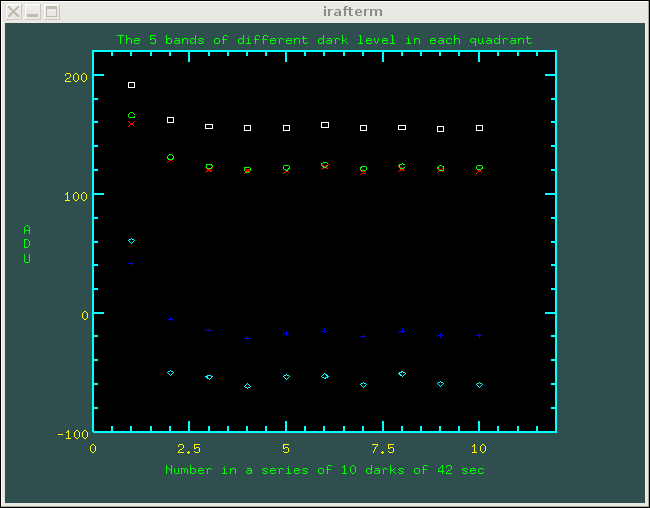The image size is (650, 508).
Task: Select the highest white square at dark 1
Action: 131,85
